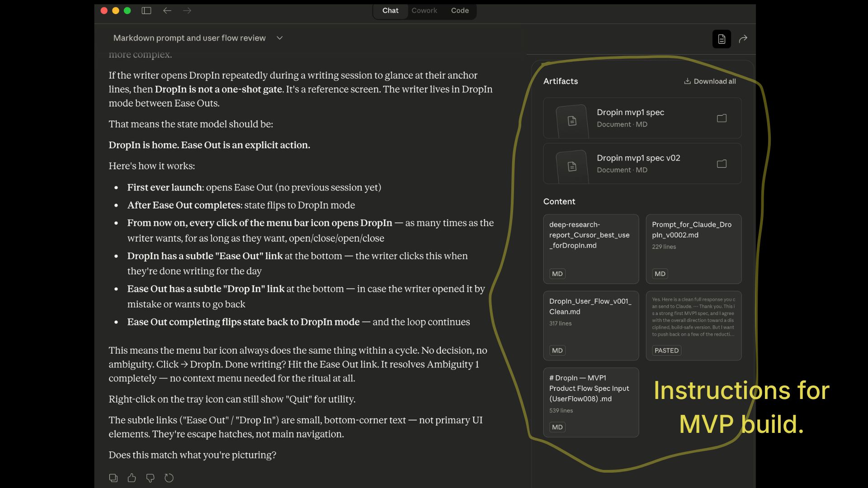Open folder icon for Dropin mvp1 spec v02

click(x=722, y=164)
